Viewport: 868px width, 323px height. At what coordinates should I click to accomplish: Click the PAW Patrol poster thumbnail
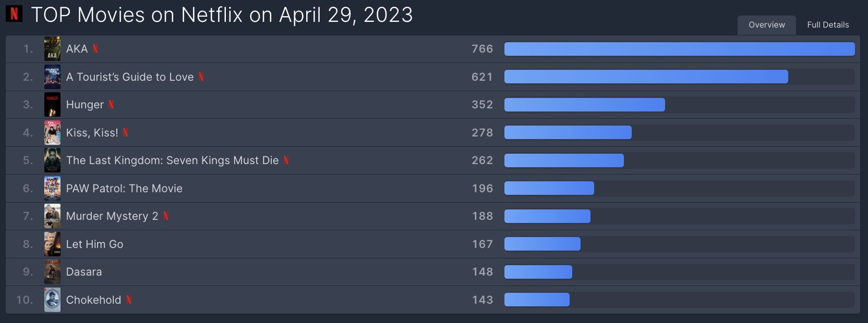point(52,189)
